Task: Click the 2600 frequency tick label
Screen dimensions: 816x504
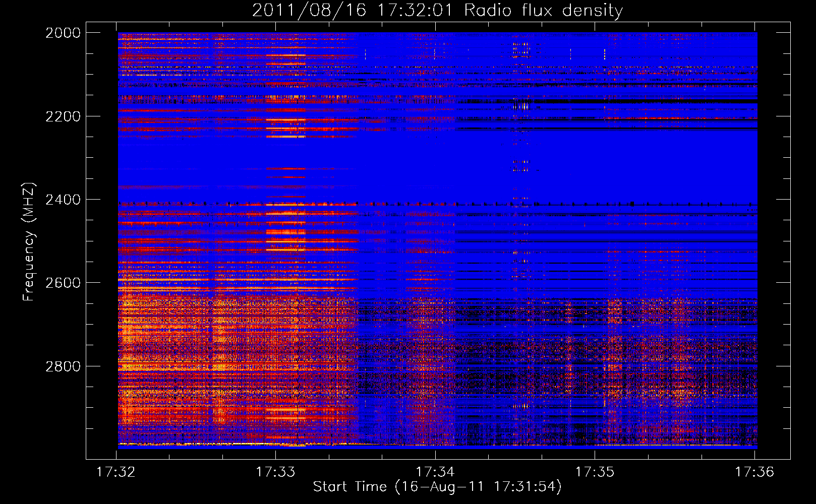Action: (63, 283)
